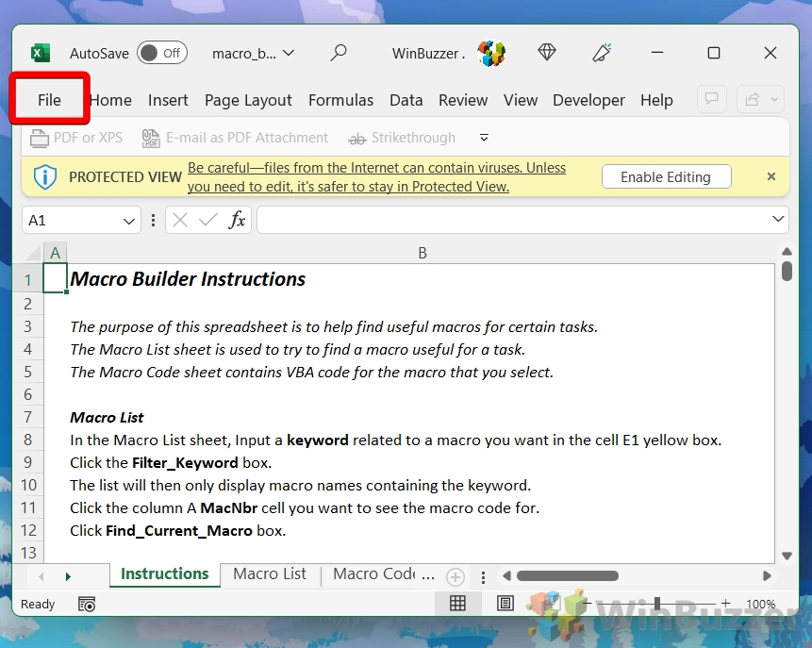This screenshot has width=812, height=648.
Task: Click the macro record icon in status bar
Action: click(x=86, y=604)
